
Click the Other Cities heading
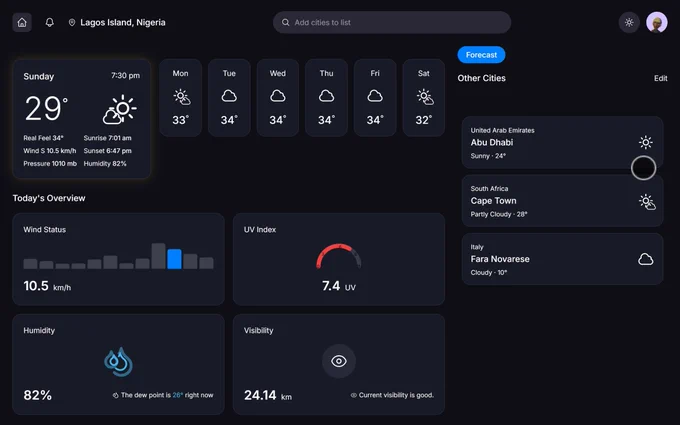pyautogui.click(x=481, y=78)
